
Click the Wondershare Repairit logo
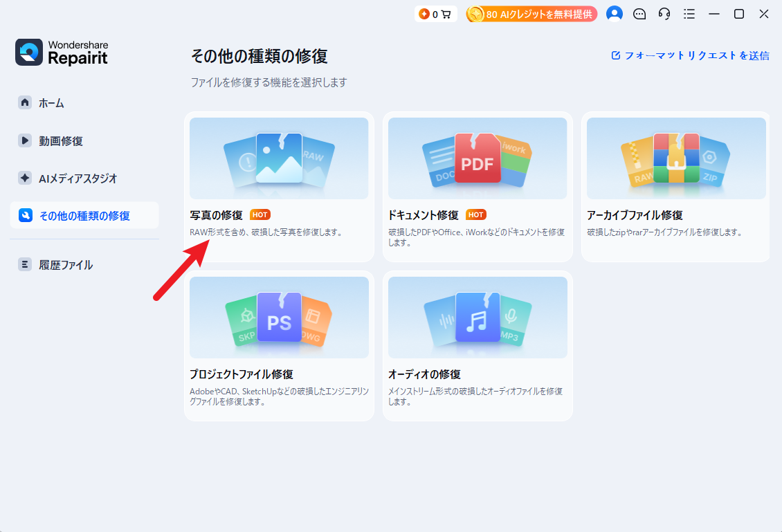click(x=62, y=53)
